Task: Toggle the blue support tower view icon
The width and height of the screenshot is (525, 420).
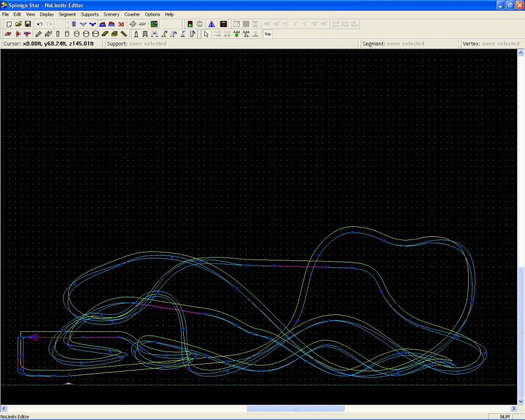Action: pos(211,24)
